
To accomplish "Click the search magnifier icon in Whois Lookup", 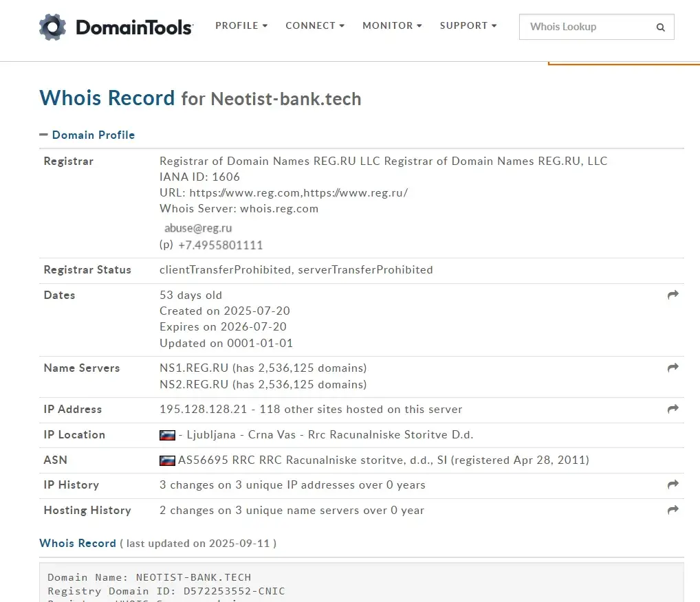I will click(661, 27).
